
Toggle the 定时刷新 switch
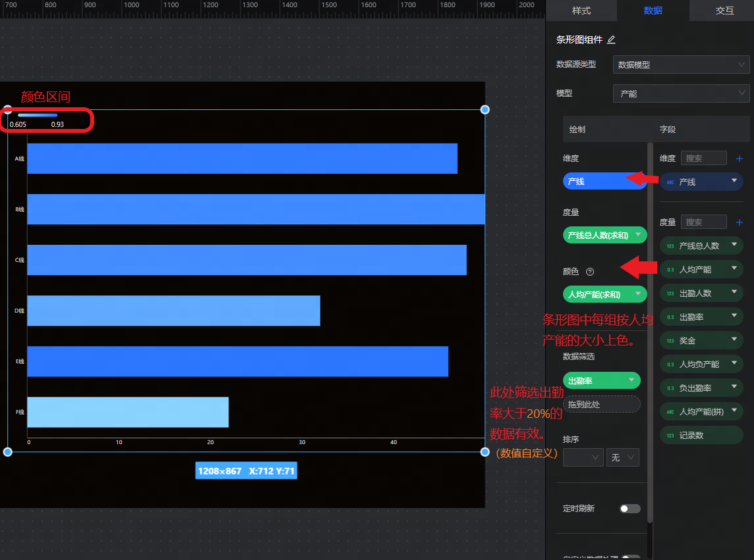(x=630, y=509)
